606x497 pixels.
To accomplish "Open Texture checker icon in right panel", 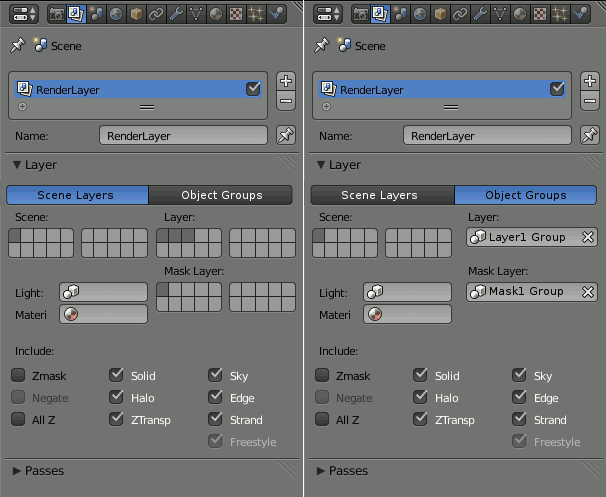I will click(x=540, y=14).
